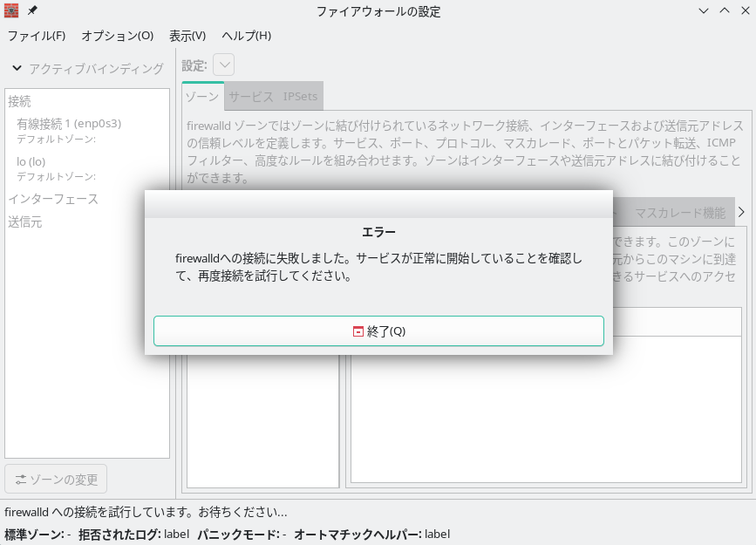
Task: Click the 終了(Q) quit button
Action: coord(378,331)
